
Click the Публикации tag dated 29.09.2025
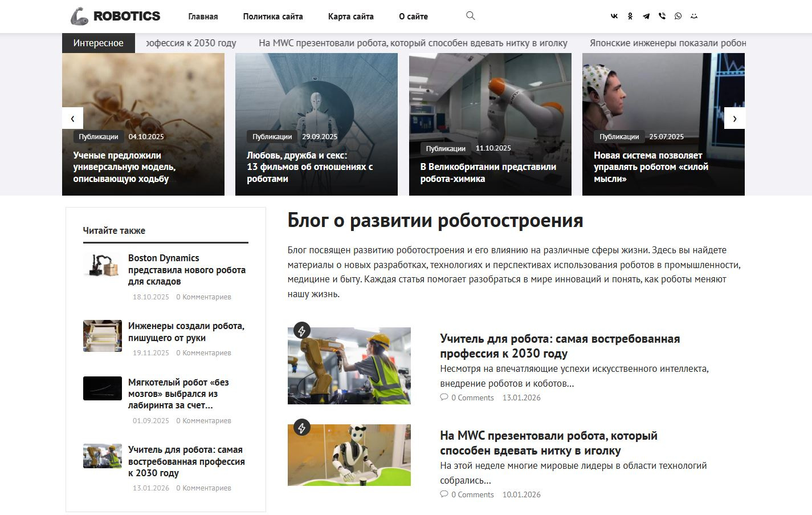(272, 137)
